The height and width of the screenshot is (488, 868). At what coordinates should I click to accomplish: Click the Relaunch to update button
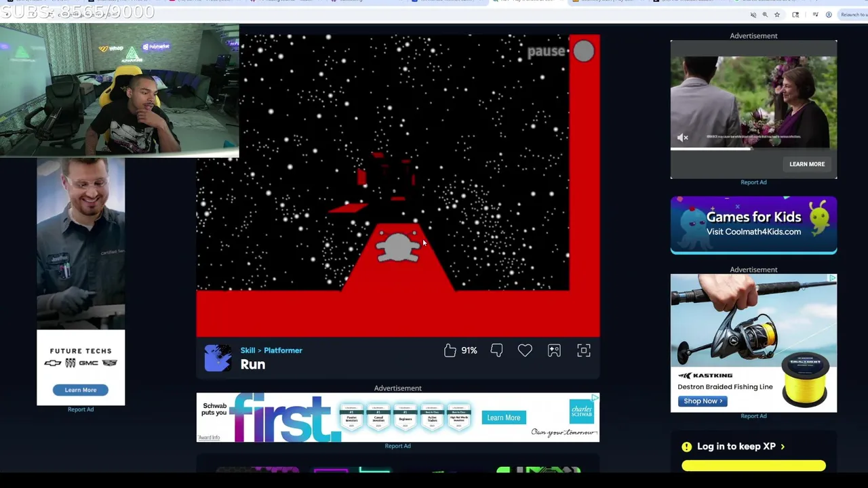coord(853,14)
